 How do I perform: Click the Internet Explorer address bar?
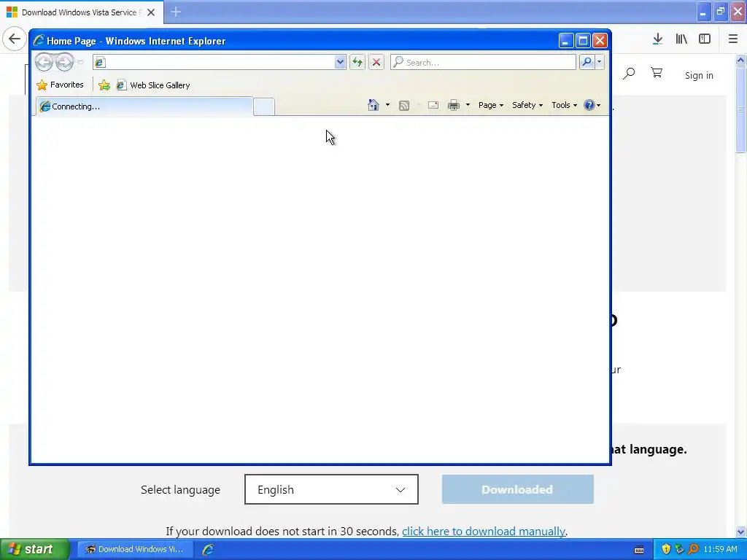point(215,63)
